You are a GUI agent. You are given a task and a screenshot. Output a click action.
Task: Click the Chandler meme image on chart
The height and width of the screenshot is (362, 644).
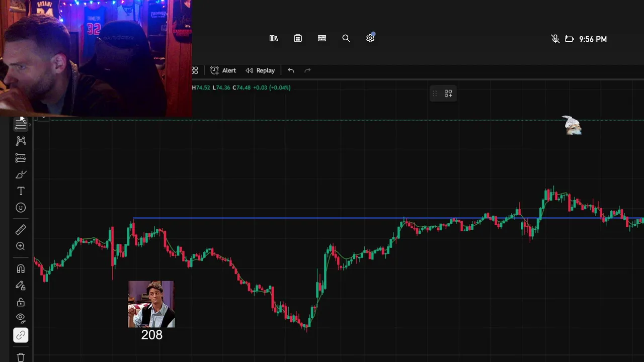click(x=151, y=304)
